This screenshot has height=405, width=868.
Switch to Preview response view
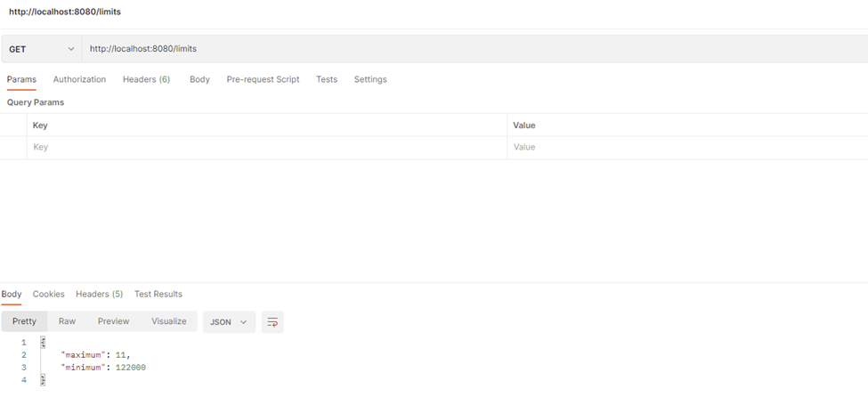pos(113,321)
